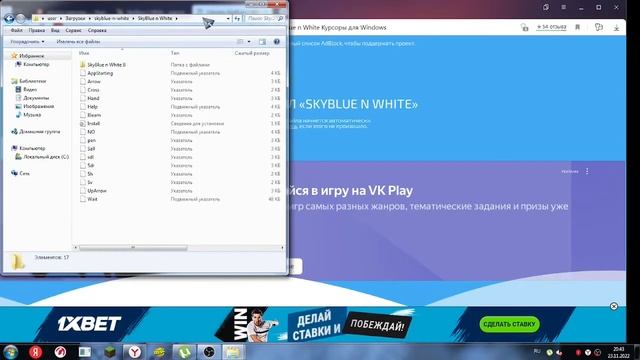The height and width of the screenshot is (360, 640).
Task: Open Видео library in sidebar
Action: point(30,89)
